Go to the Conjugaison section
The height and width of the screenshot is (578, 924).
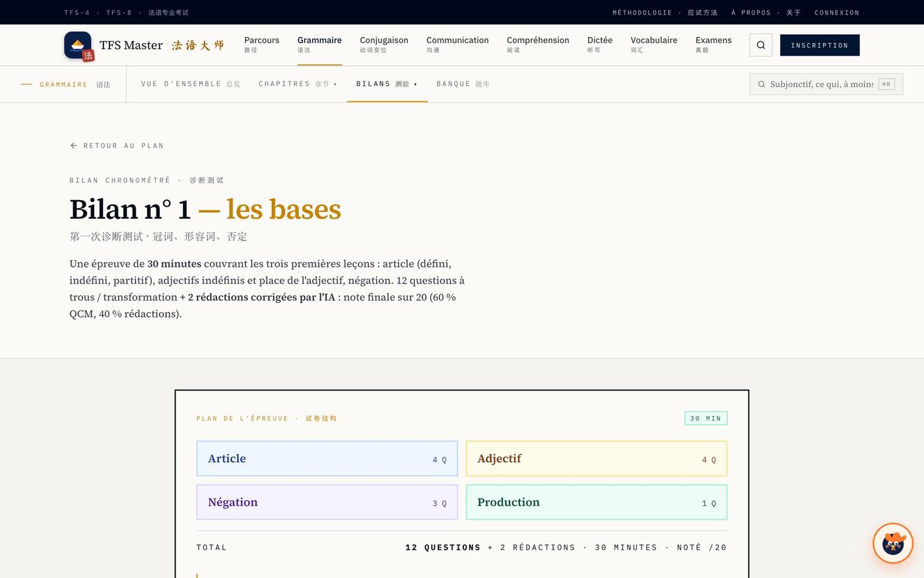tap(384, 44)
